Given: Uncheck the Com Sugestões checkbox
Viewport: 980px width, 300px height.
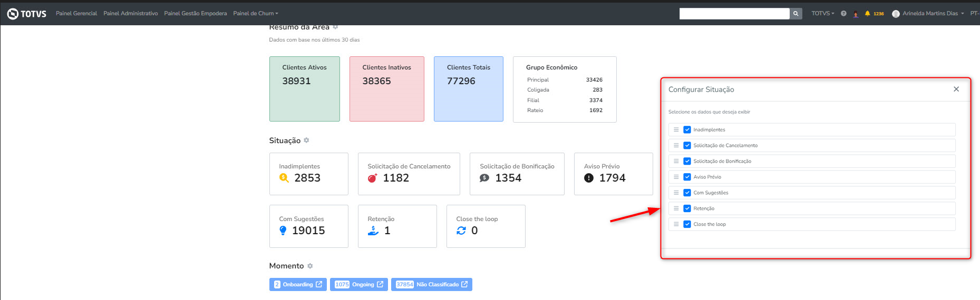Looking at the screenshot, I should point(687,193).
